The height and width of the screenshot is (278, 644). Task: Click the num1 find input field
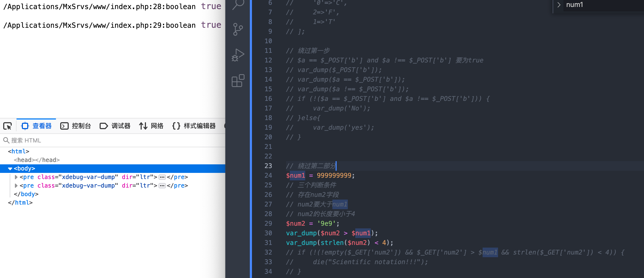tap(604, 5)
